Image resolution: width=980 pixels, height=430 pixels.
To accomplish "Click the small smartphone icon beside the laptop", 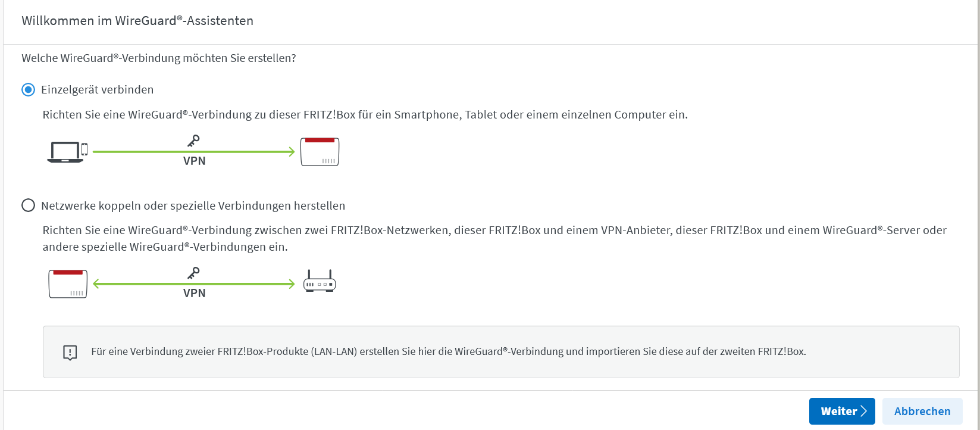I will (84, 149).
